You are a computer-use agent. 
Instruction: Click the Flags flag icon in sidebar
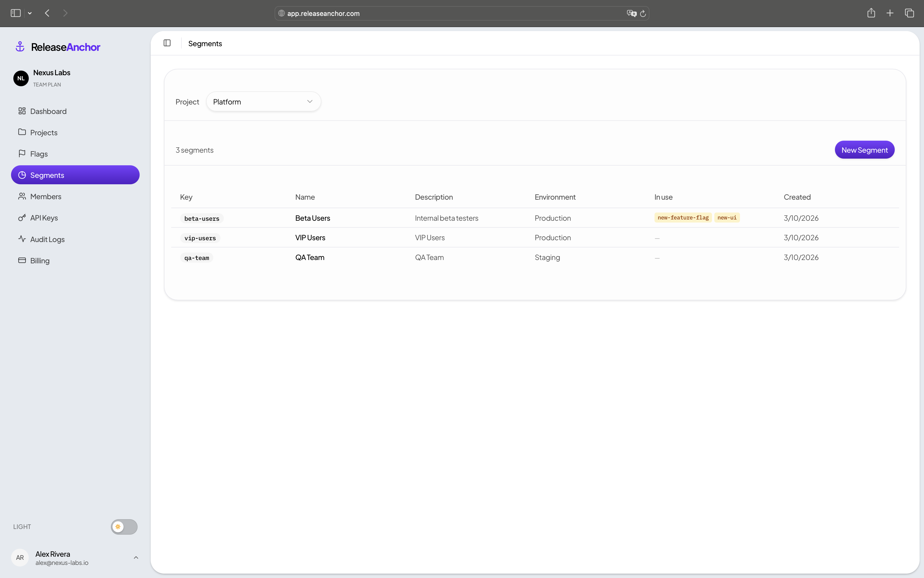pos(22,154)
